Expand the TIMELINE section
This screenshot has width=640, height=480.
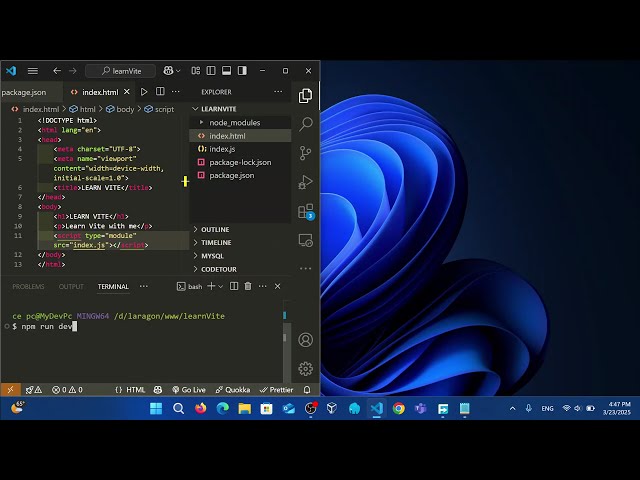click(241, 242)
